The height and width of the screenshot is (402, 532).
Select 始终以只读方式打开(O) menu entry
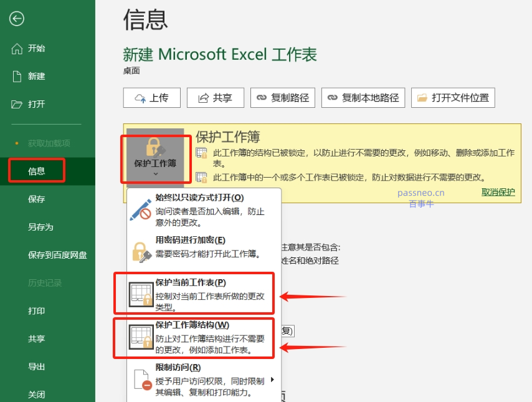click(204, 209)
